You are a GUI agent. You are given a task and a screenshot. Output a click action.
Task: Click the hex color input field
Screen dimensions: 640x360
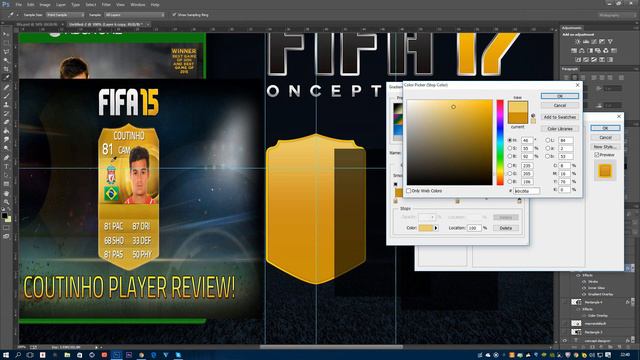527,191
